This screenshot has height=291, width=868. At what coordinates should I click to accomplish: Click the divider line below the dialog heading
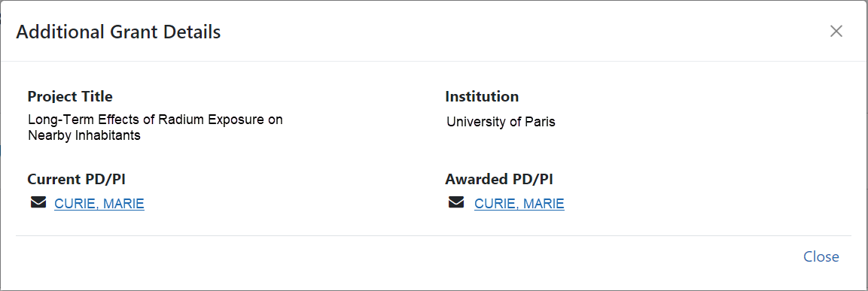tap(434, 61)
